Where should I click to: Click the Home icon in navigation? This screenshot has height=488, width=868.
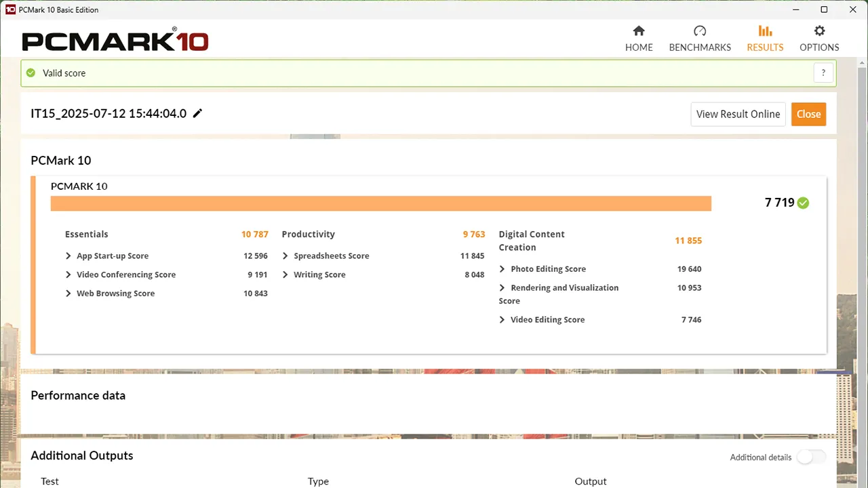(639, 31)
